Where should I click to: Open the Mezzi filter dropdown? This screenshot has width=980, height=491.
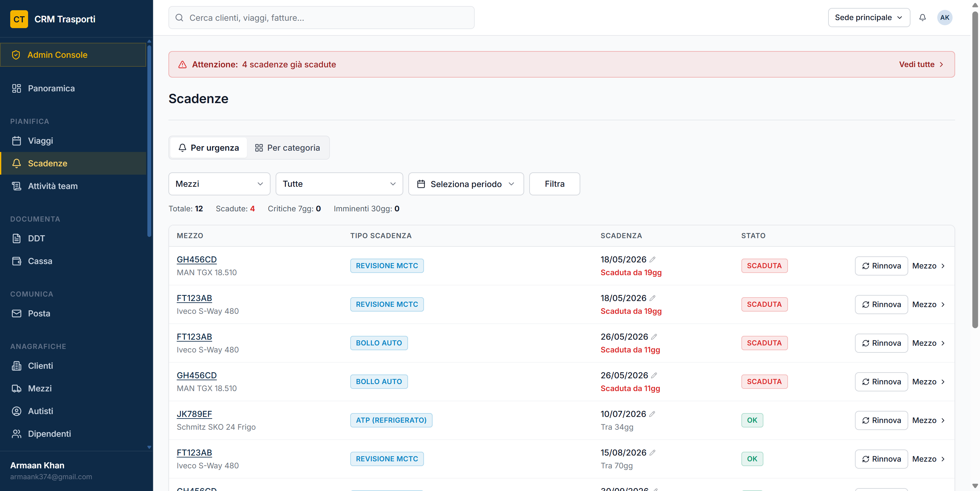click(219, 184)
